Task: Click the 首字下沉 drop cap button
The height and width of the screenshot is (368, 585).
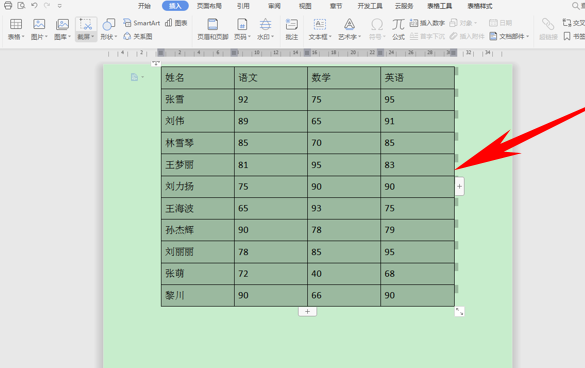Action: [x=427, y=36]
